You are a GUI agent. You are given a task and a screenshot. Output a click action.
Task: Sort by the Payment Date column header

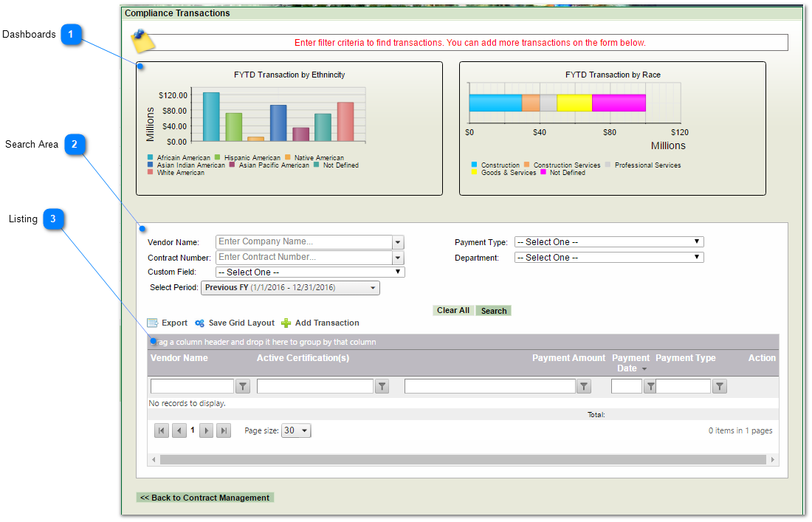click(x=630, y=363)
